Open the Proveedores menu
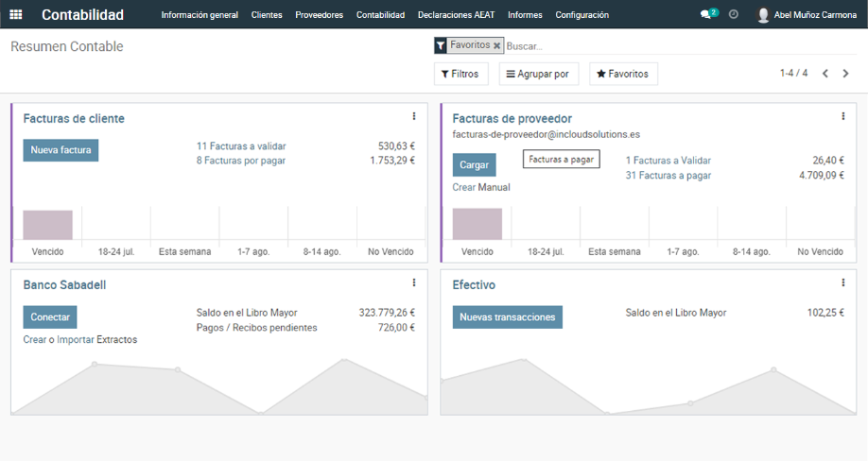 [319, 15]
